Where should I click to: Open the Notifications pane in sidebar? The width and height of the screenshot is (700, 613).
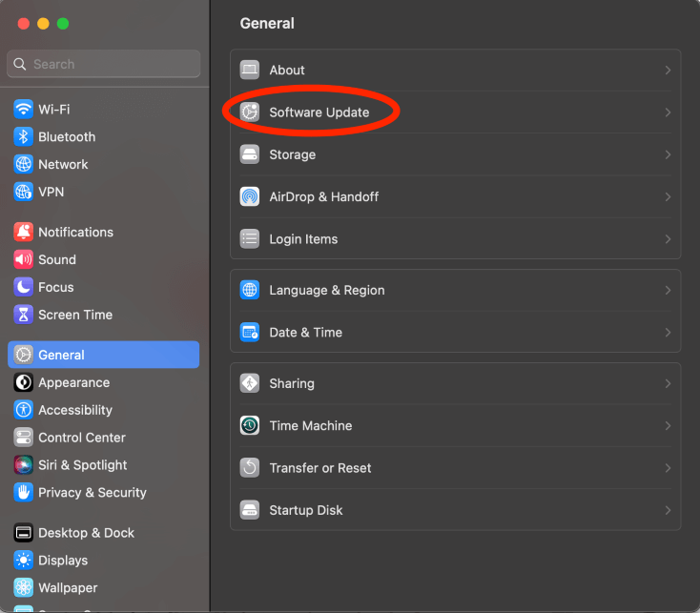(75, 232)
